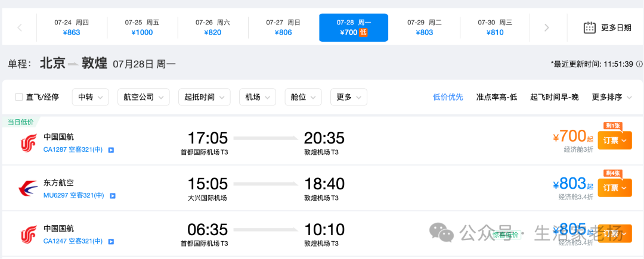The image size is (644, 259).
Task: Open the 舱位 filter dropdown
Action: pos(303,97)
